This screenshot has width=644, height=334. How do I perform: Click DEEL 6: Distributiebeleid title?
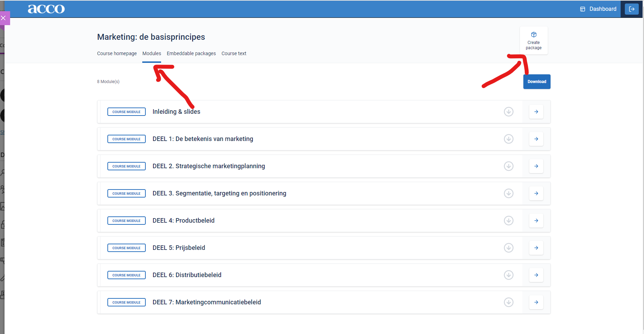coord(187,275)
